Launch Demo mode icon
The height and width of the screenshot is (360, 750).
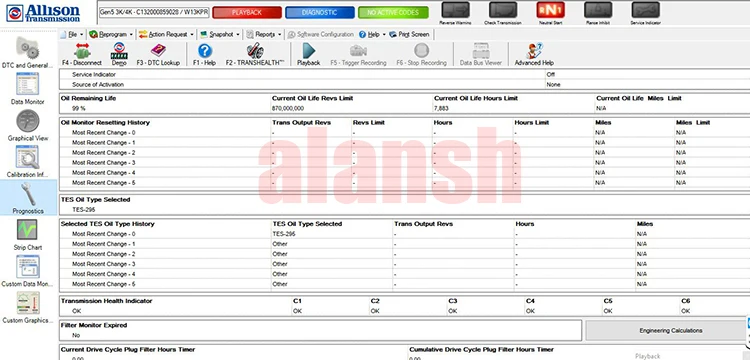[119, 51]
